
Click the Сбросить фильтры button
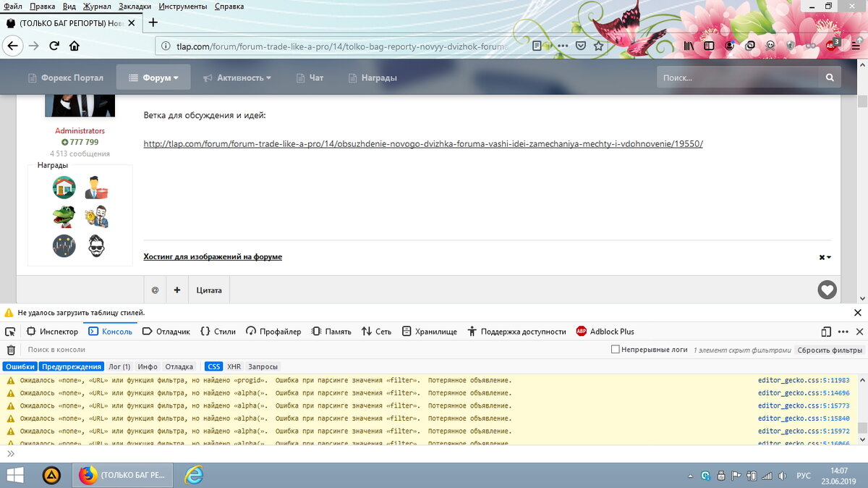click(x=830, y=350)
